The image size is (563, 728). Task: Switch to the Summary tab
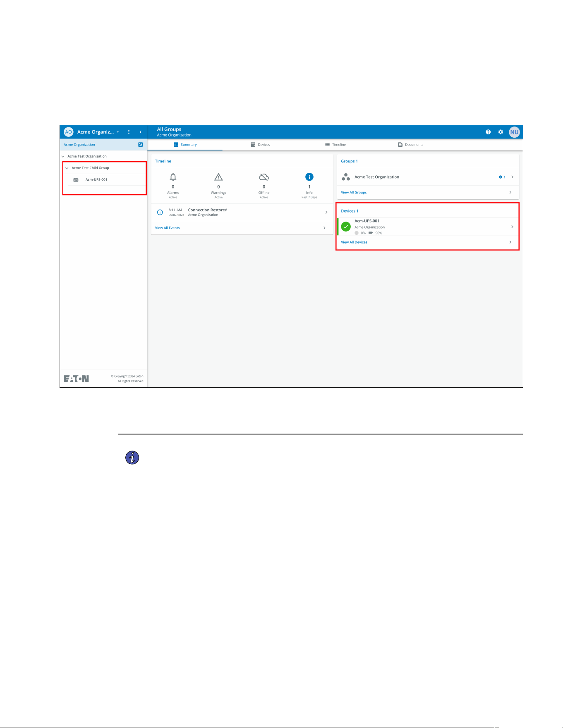pos(185,145)
